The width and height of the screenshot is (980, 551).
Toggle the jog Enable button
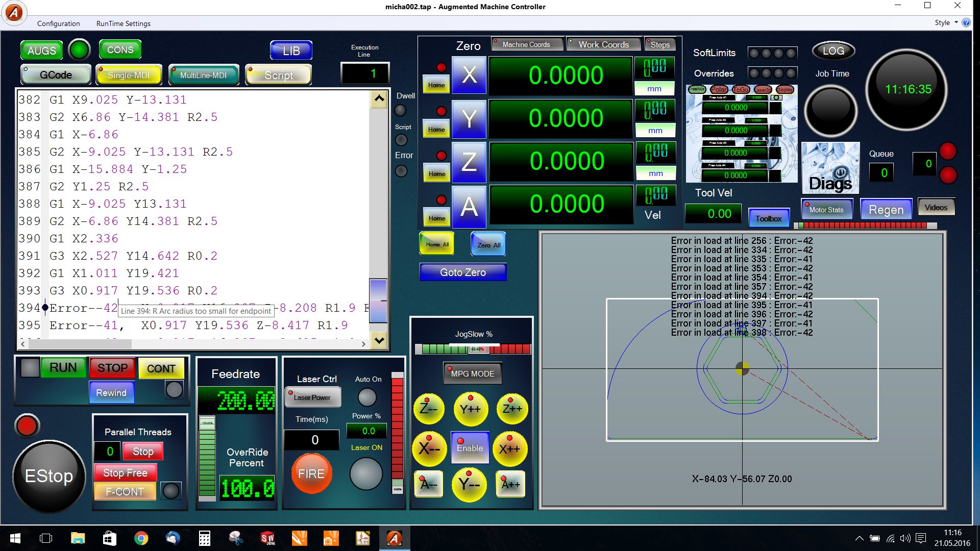470,447
